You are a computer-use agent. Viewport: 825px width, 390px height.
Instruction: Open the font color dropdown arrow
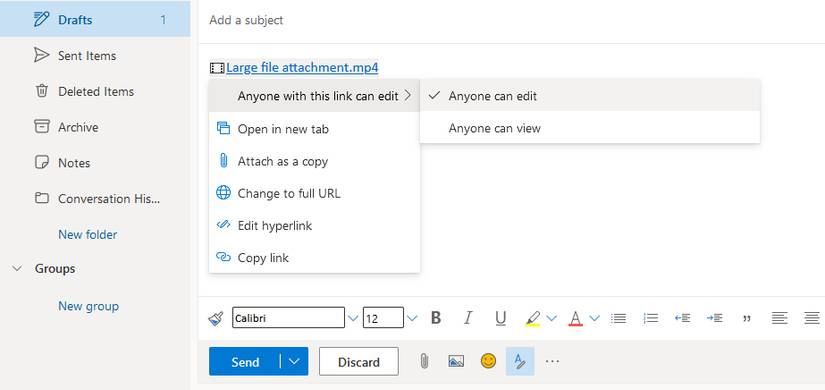595,318
